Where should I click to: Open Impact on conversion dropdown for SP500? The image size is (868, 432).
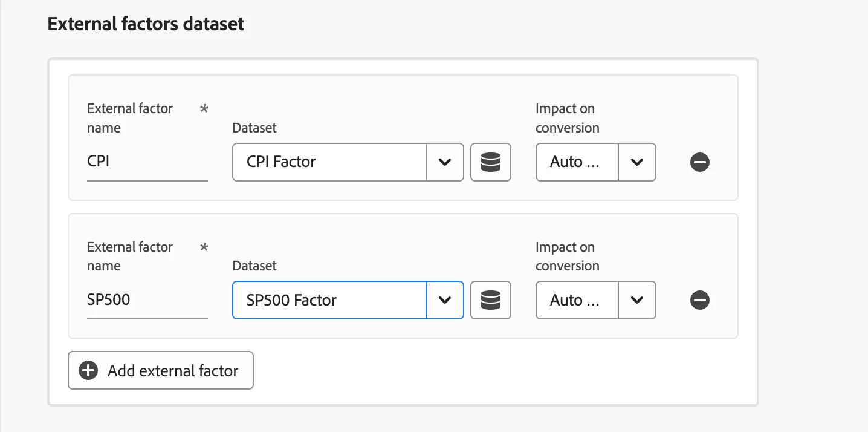pyautogui.click(x=596, y=300)
